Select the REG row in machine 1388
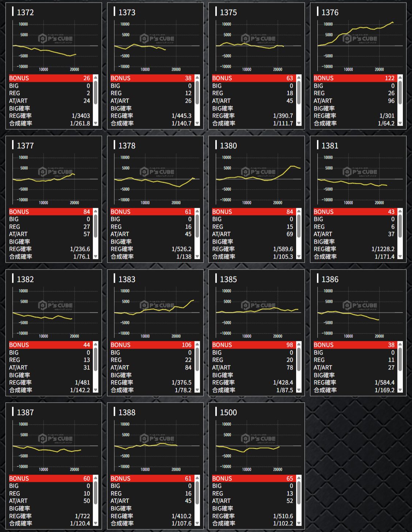This screenshot has width=412, height=532. coord(151,493)
